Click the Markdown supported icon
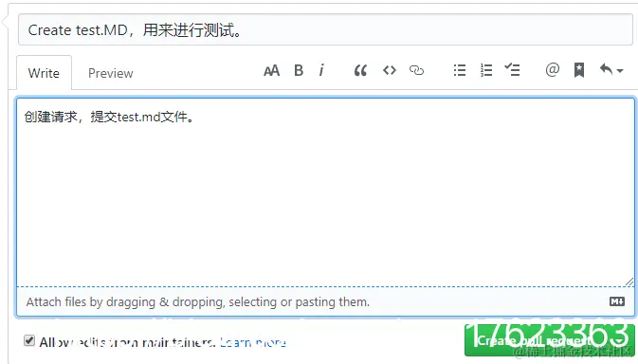Viewport: 638px width, 364px height. click(x=617, y=301)
